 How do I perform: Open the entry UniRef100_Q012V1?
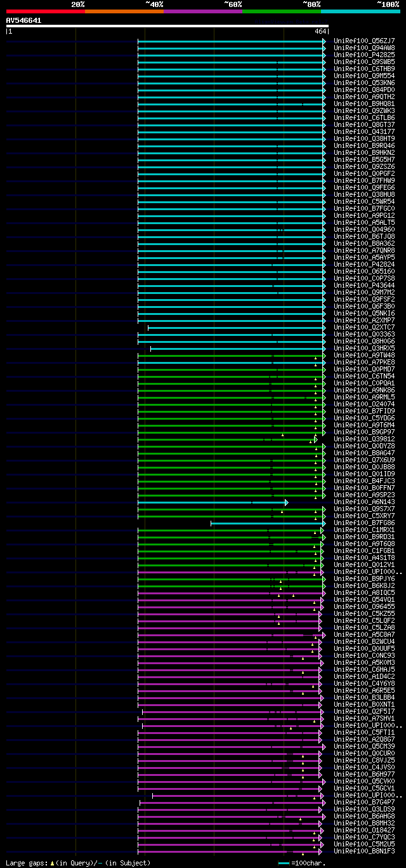coord(364,564)
